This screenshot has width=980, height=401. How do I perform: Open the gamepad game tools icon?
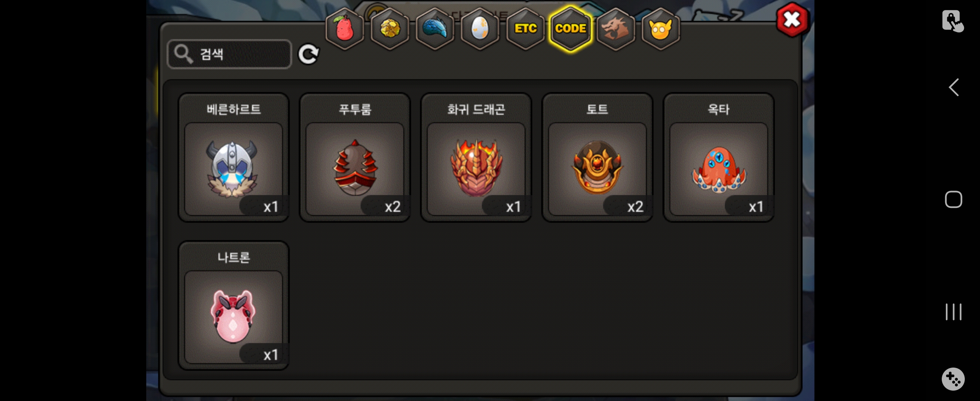point(953,379)
